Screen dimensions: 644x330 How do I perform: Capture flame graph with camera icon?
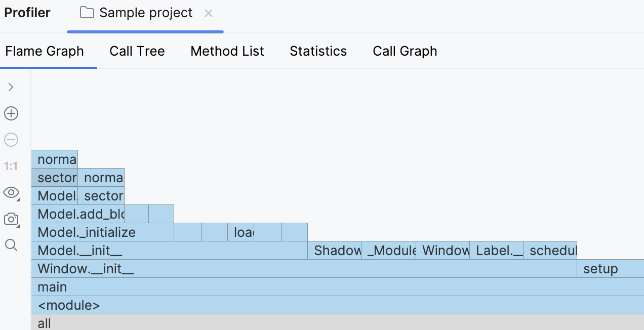tap(11, 219)
